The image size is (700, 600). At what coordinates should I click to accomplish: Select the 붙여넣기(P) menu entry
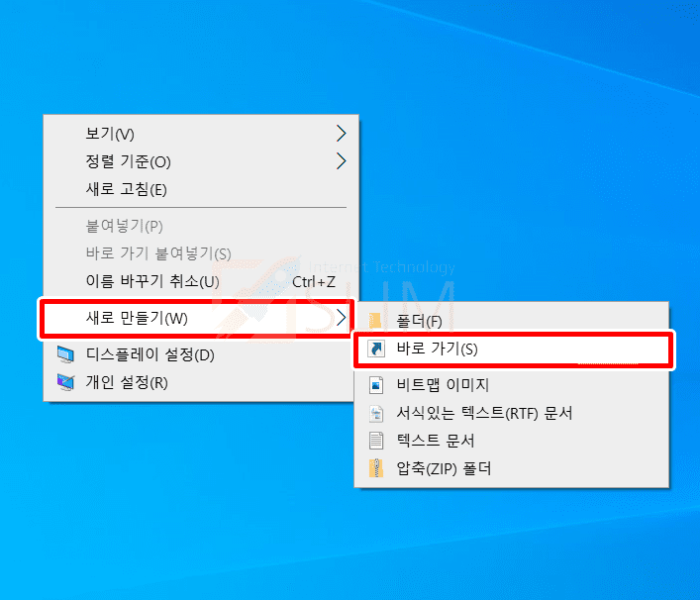[201, 226]
